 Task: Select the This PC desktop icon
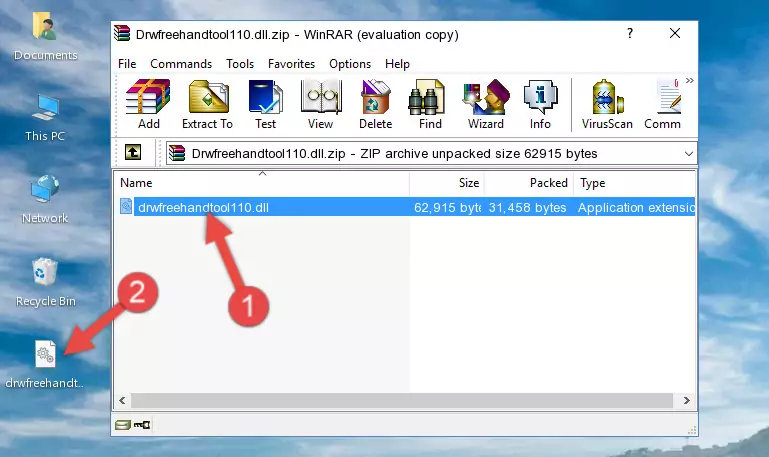(45, 118)
